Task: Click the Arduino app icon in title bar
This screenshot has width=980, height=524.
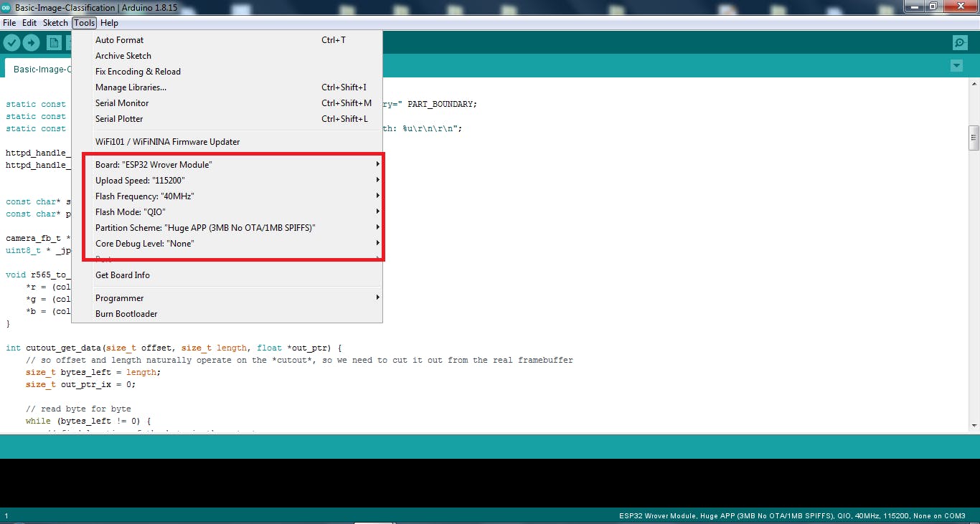Action: 6,7
